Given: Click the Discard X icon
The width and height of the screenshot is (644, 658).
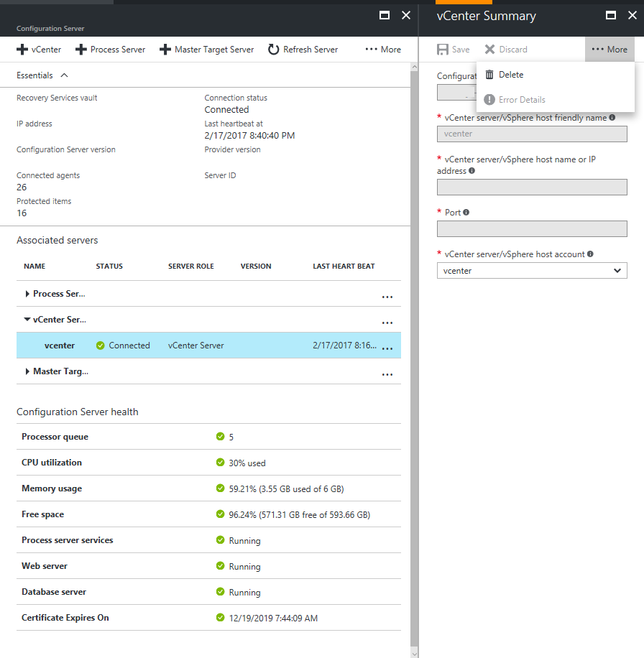Looking at the screenshot, I should 489,50.
